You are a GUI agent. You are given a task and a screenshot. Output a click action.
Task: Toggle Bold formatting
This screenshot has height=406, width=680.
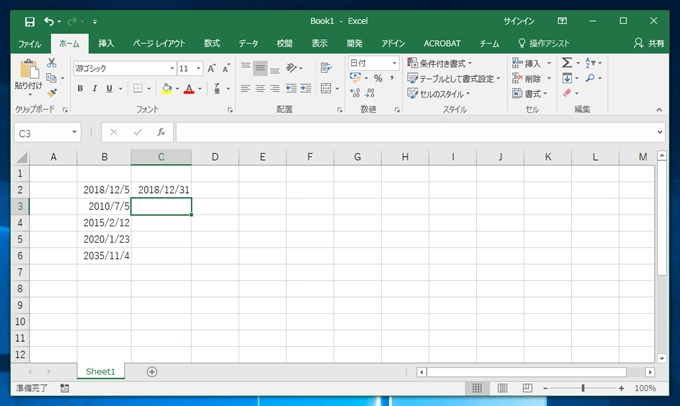(x=80, y=88)
